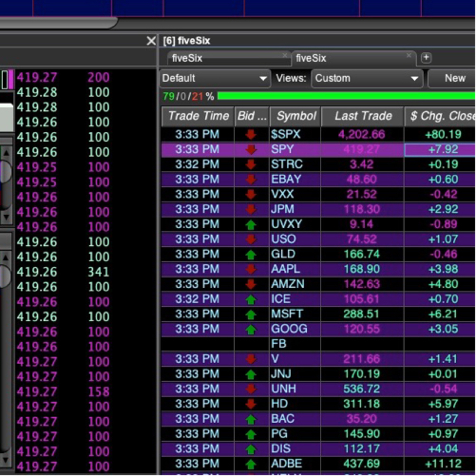Select the AMZN symbol
476x476 pixels.
(288, 284)
